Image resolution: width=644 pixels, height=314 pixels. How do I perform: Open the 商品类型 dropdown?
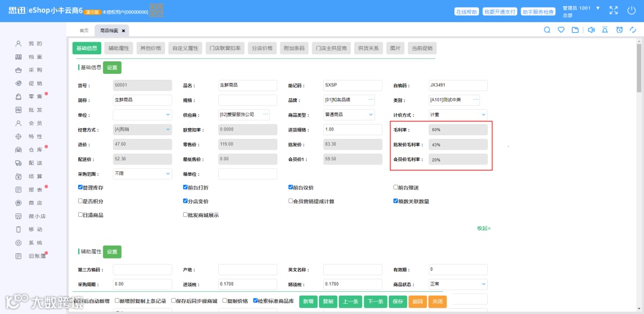coord(349,115)
